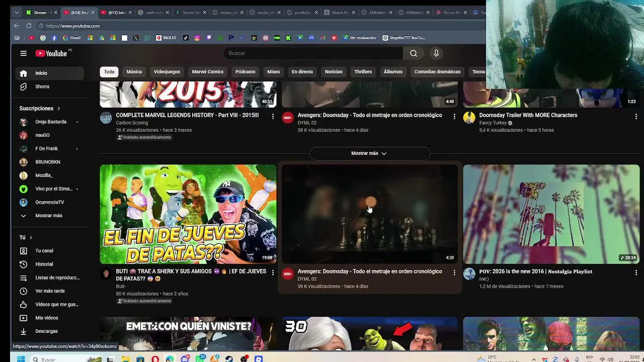Viewport: 644px width, 362px height.
Task: Select the Todo filter chip
Action: point(109,72)
